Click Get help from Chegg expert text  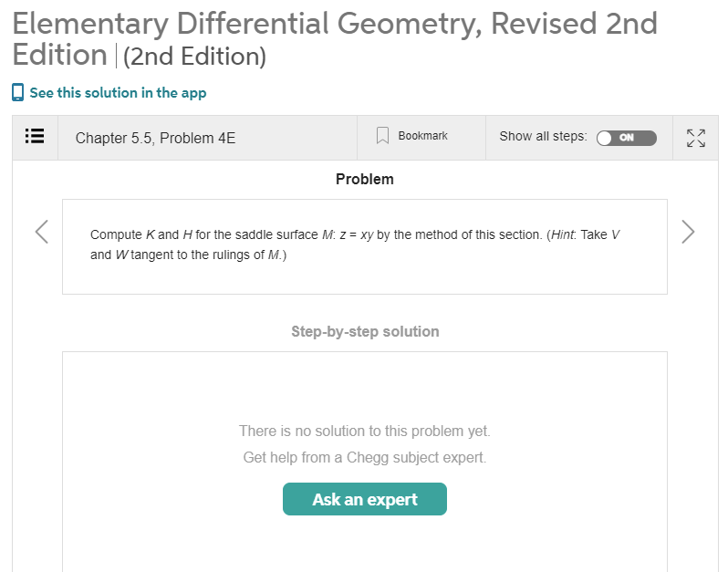click(365, 457)
